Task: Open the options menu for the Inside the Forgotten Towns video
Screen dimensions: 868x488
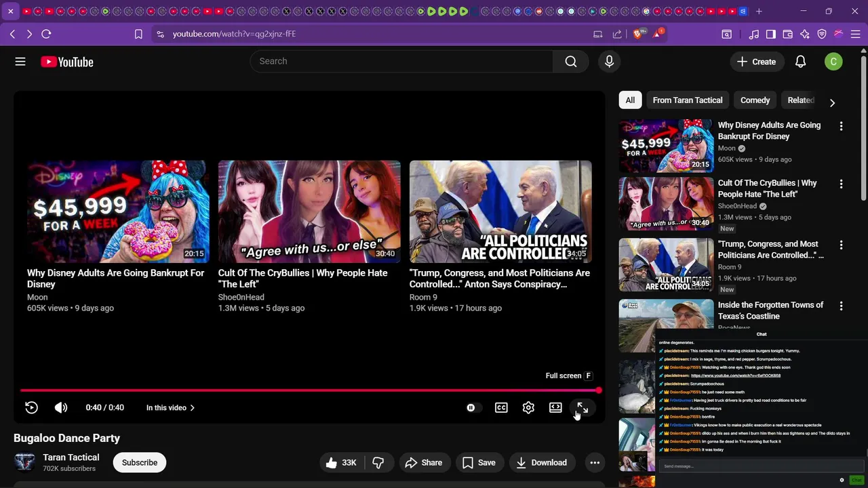Action: pyautogui.click(x=841, y=306)
